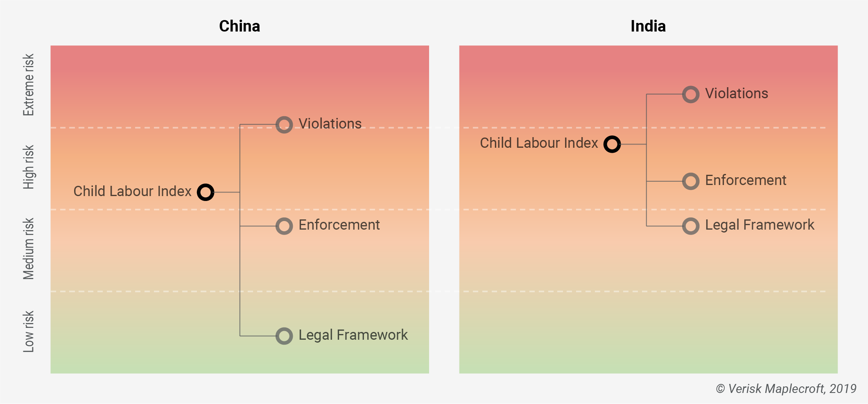868x404 pixels.
Task: Select China's Legal Framework circle marker
Action: coord(284,336)
